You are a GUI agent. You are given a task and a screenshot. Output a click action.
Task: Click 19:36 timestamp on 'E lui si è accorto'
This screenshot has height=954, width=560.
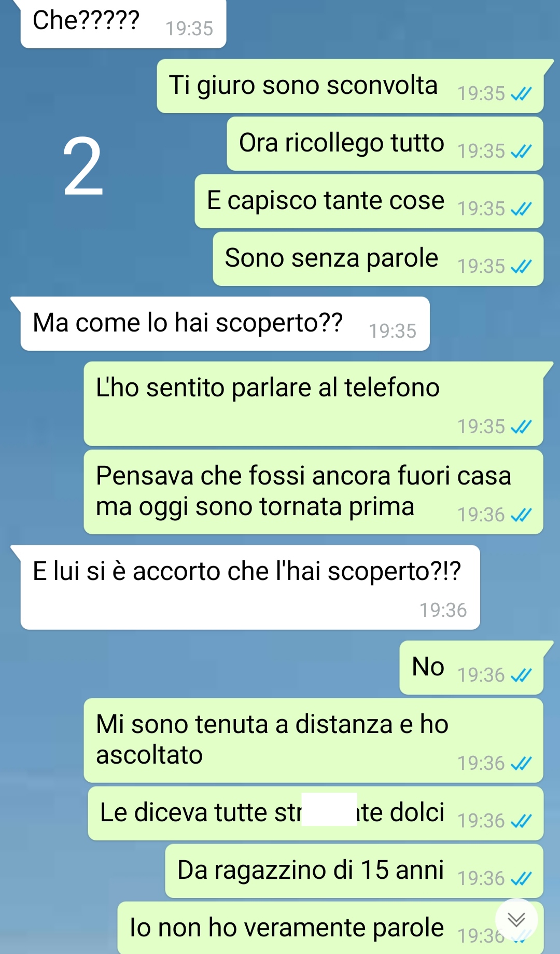443,611
